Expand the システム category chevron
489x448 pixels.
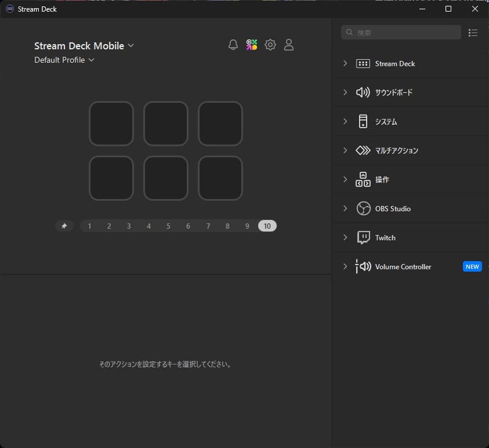pos(345,121)
